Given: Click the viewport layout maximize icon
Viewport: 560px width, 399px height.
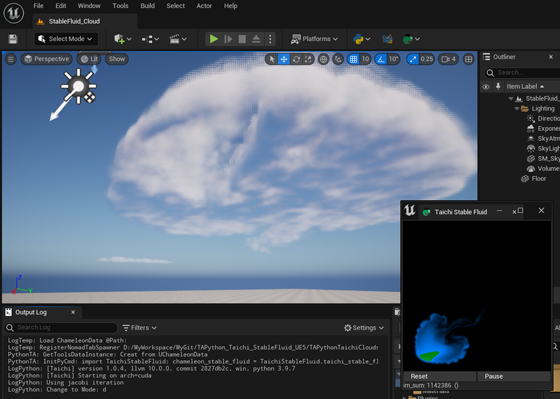Looking at the screenshot, I should pyautogui.click(x=469, y=59).
